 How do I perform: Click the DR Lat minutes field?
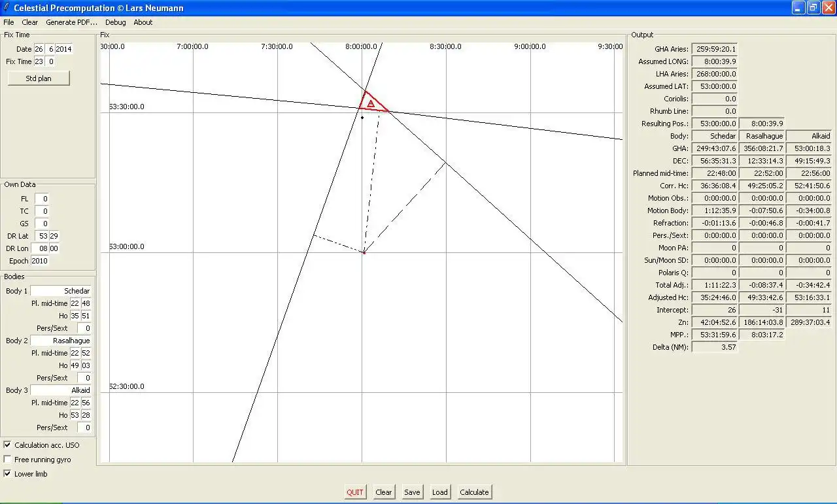[x=54, y=236]
